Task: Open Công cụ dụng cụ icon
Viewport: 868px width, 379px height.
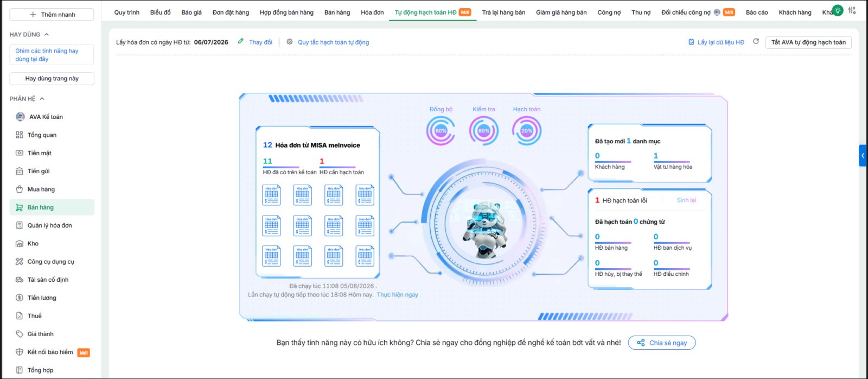Action: coord(20,262)
